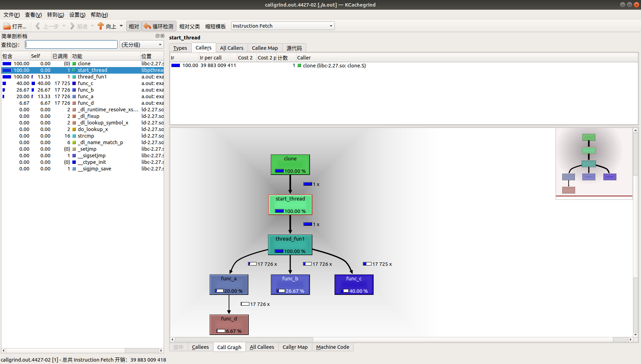Open the File (文件) menu

tap(11, 15)
